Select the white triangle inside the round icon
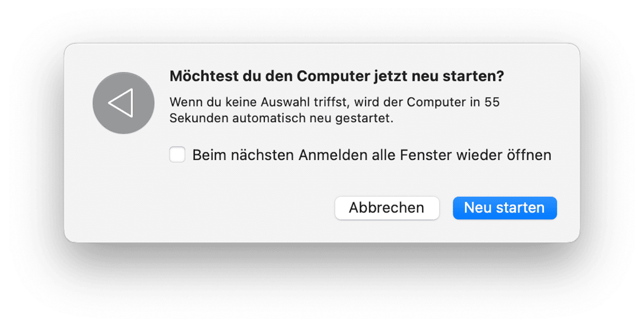 [121, 103]
